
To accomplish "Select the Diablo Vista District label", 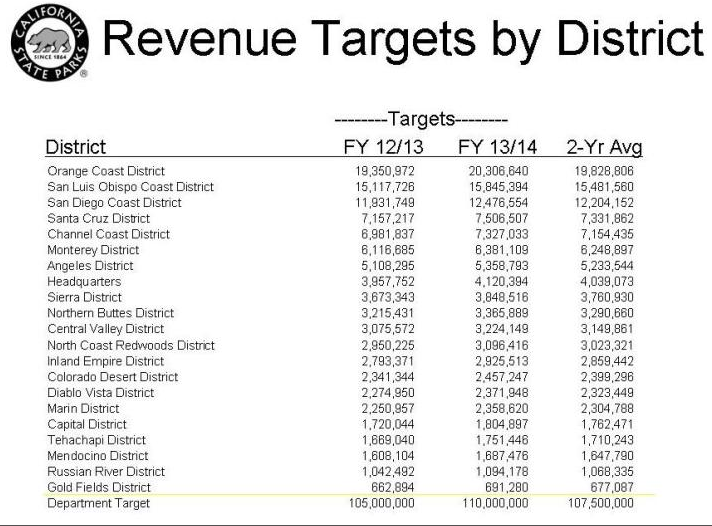I will coord(101,393).
